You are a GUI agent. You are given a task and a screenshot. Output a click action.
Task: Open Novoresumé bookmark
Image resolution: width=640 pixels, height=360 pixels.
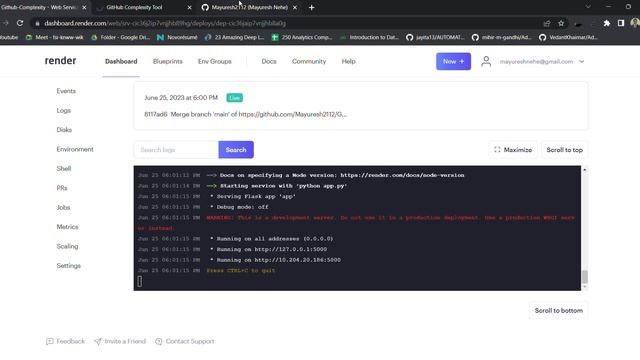[177, 37]
